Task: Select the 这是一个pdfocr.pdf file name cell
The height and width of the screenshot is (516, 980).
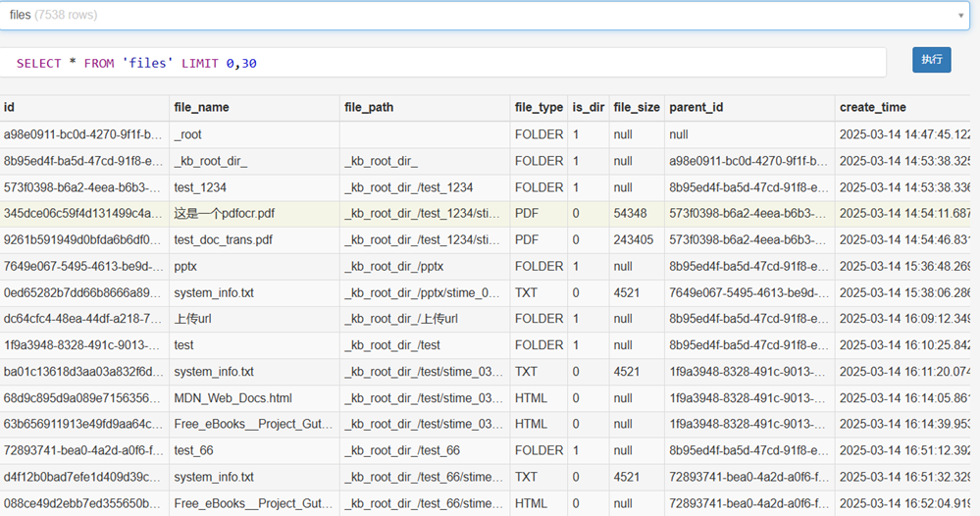Action: click(x=225, y=213)
